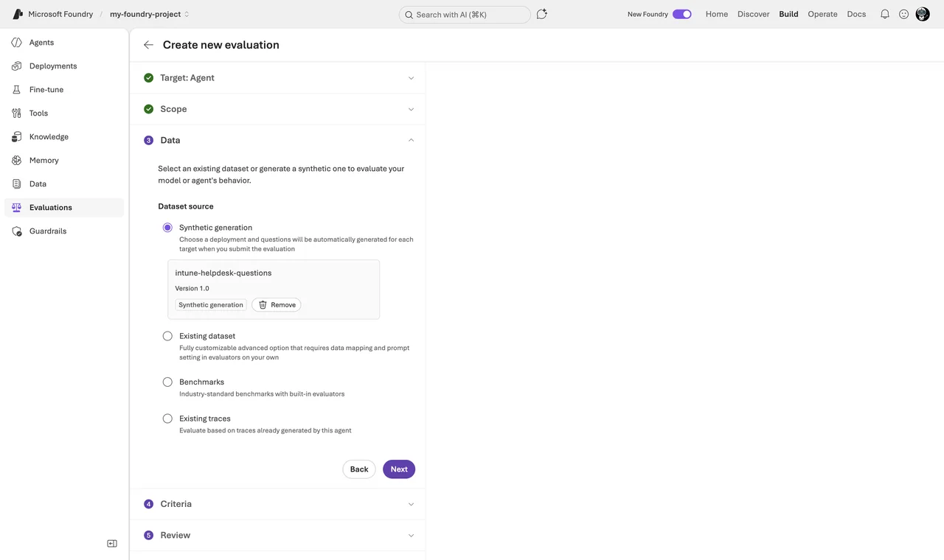Viewport: 944px width, 560px height.
Task: Click the Synthetic generation tag on dataset card
Action: [x=211, y=305]
